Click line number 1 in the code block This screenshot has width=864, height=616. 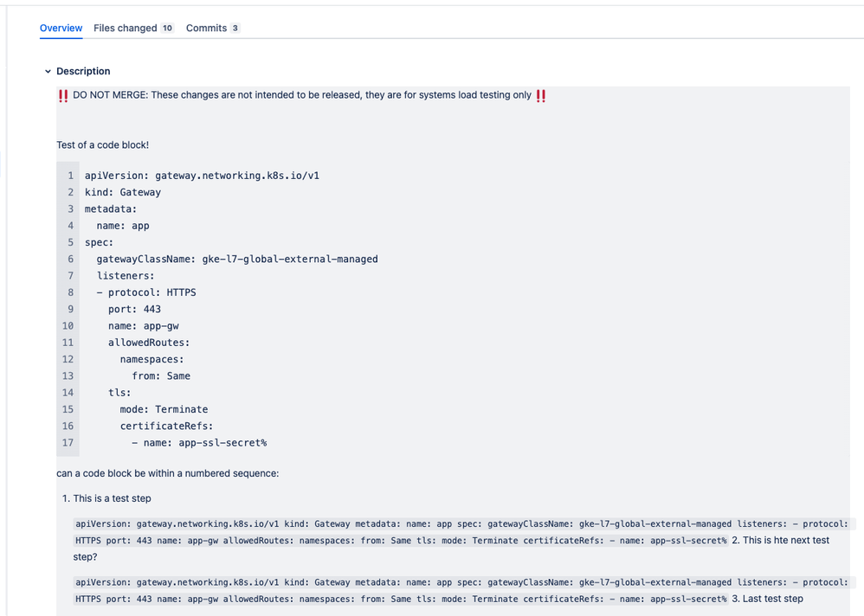pos(70,175)
